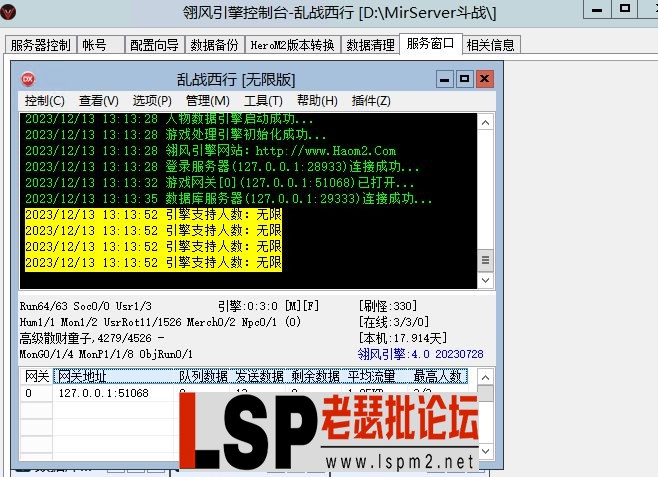Viewport: 658px width, 477px height.
Task: Click the log pane scroll down arrow
Action: point(486,280)
